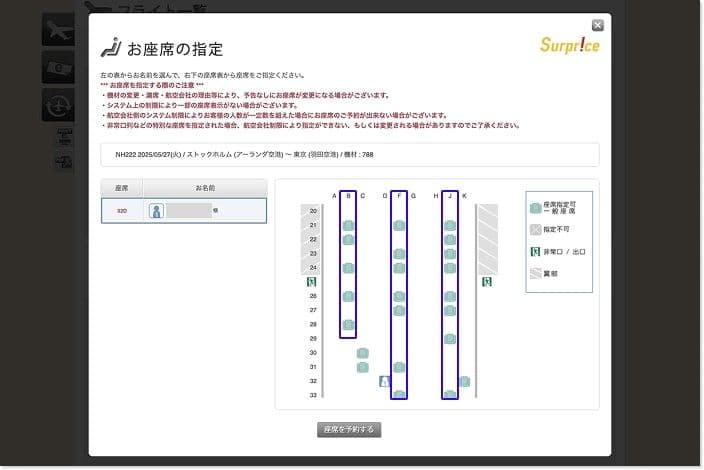Click the currently selected seat 32D
The image size is (704, 470).
pyautogui.click(x=385, y=381)
